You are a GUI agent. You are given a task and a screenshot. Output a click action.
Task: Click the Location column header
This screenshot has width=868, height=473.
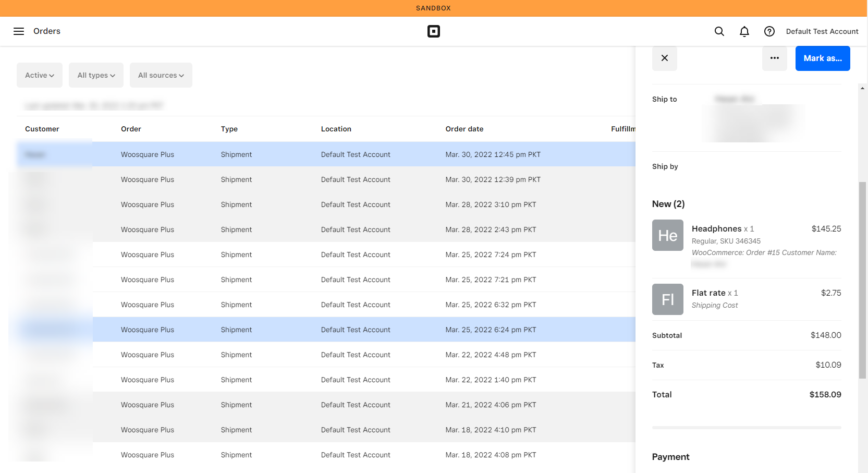coord(336,129)
